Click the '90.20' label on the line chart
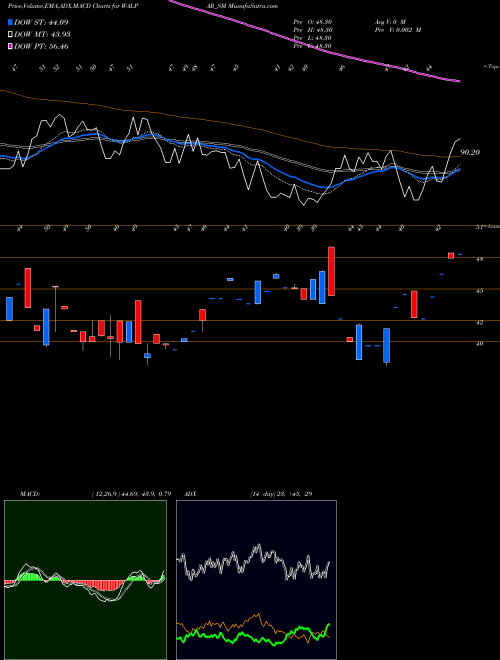Screen dimensions: 500x660 point(470,152)
